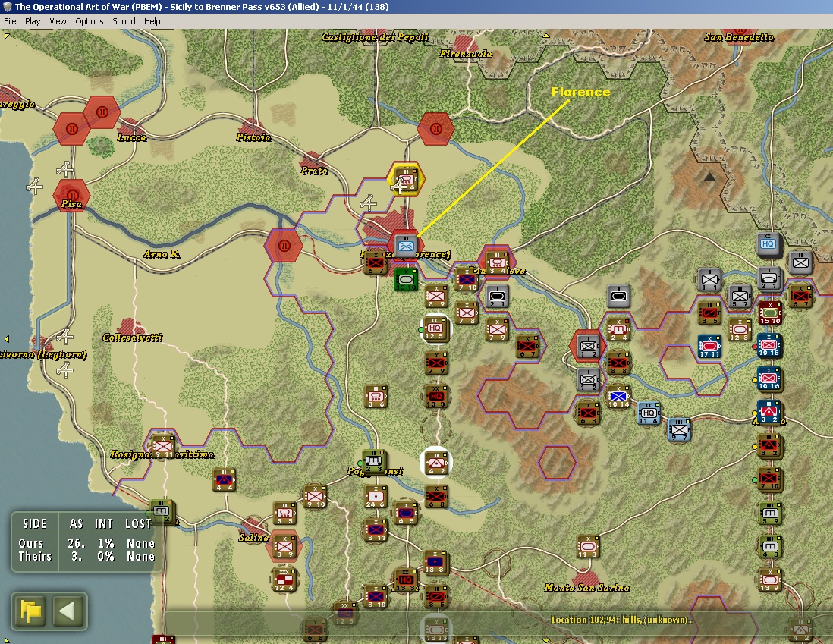Viewport: 833px width, 644px height.
Task: Click the enemy strongpoint hex on Pisa
Action: (x=72, y=196)
